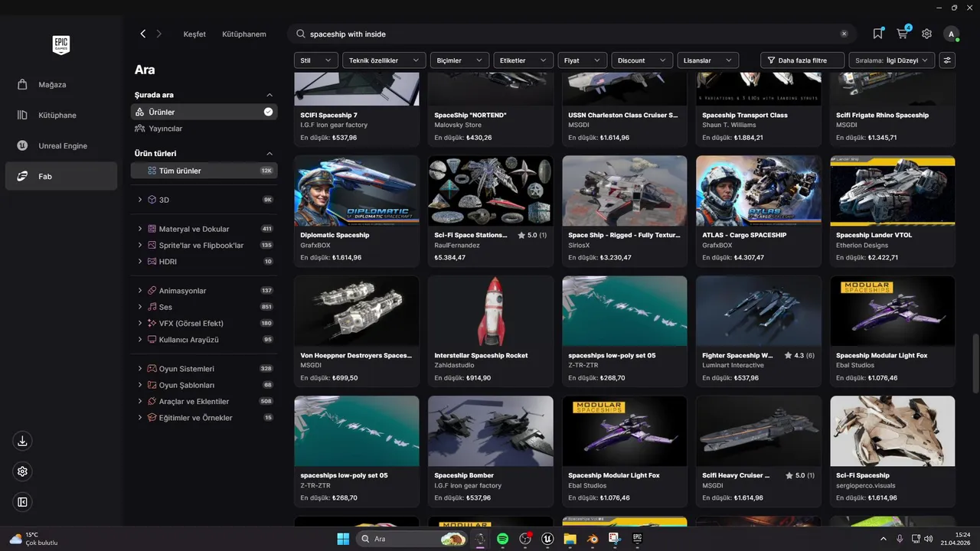Expand the Animasyonlar category
The width and height of the screenshot is (980, 551).
(x=140, y=291)
